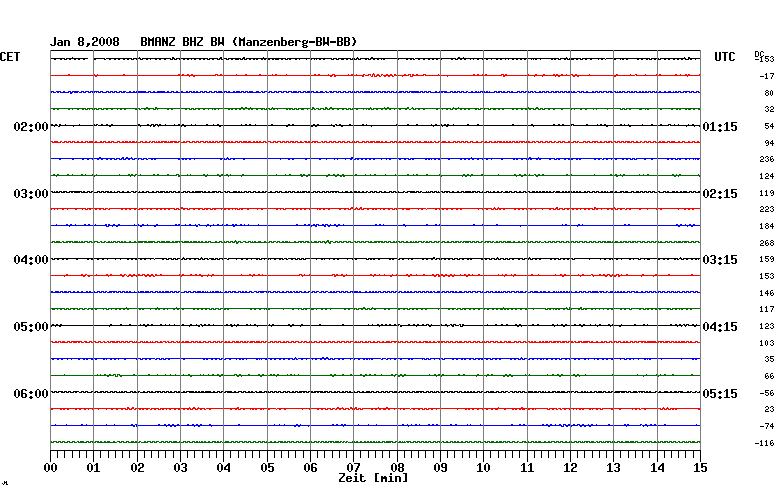
Task: Select the DC offset value "-74"
Action: pos(767,426)
